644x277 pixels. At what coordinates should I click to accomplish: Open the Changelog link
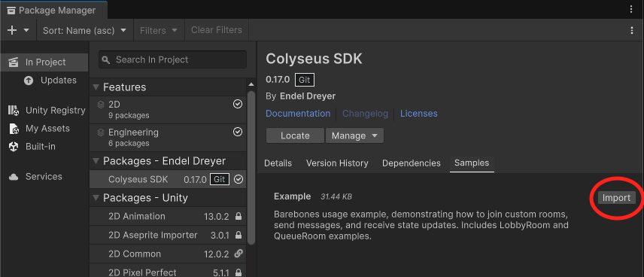pos(365,114)
